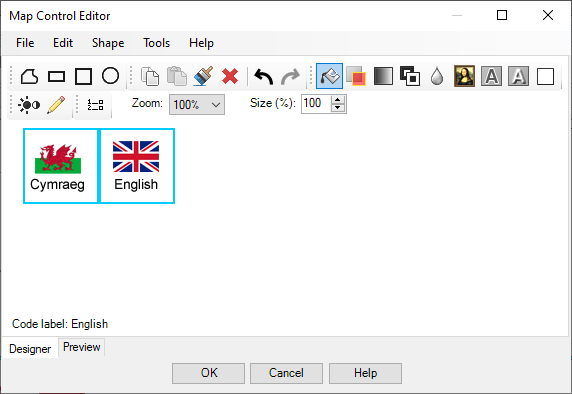
Task: Click the Mona Lisa picture icon
Action: 464,76
